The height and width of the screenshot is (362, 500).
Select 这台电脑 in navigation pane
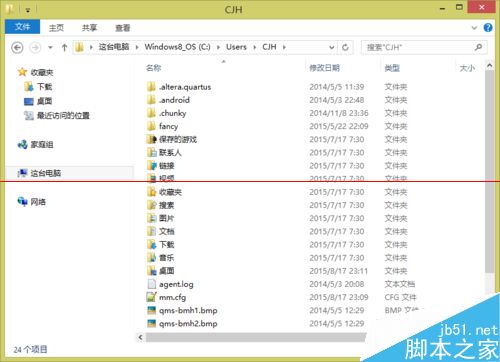(x=46, y=173)
